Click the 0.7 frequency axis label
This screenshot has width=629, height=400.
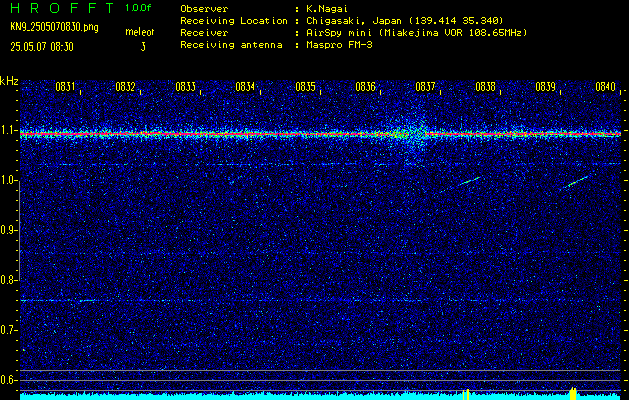point(7,330)
